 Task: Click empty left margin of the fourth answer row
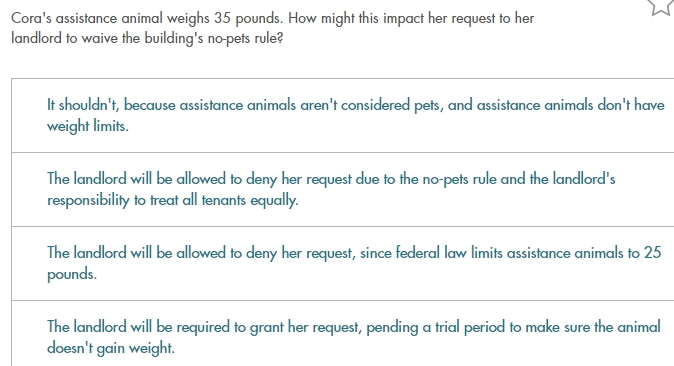click(x=29, y=334)
